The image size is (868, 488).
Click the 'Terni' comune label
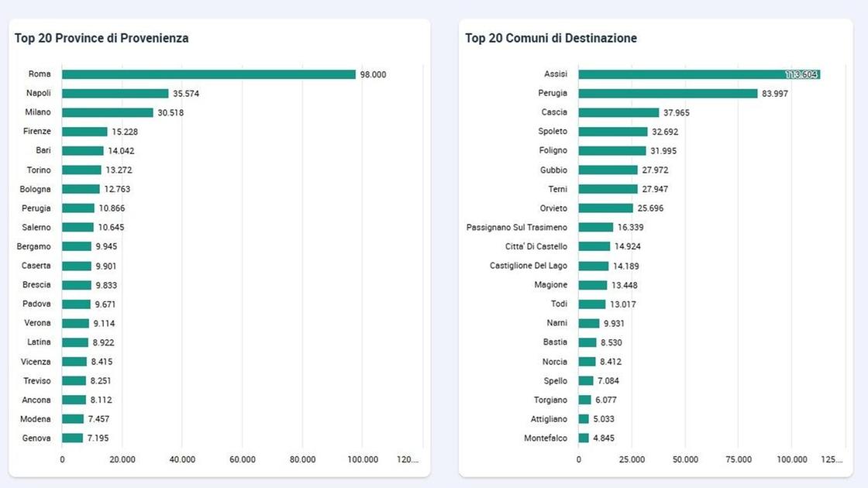tap(557, 189)
